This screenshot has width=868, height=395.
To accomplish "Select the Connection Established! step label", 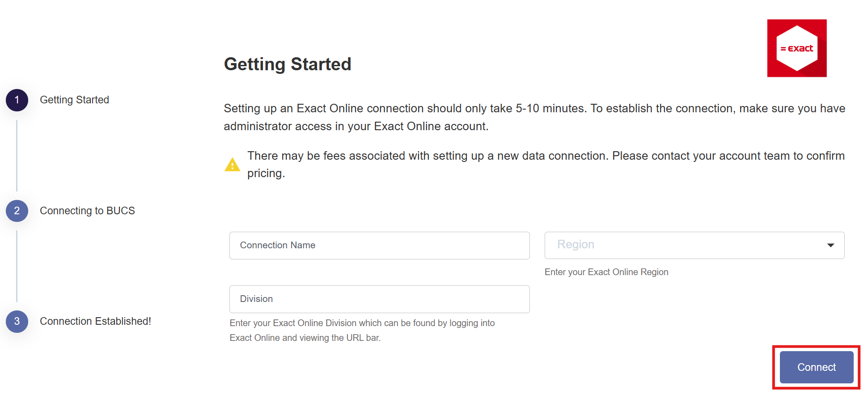I will [95, 321].
